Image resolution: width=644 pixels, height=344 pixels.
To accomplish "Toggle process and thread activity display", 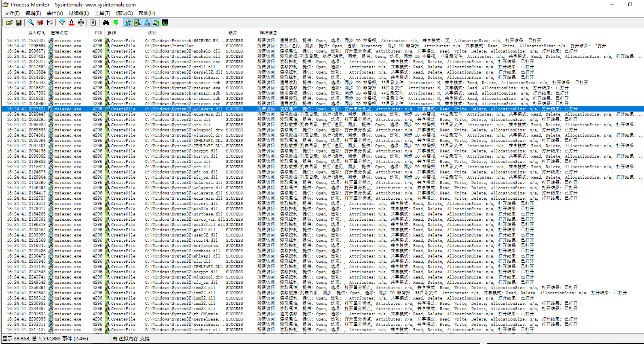I will point(156,23).
